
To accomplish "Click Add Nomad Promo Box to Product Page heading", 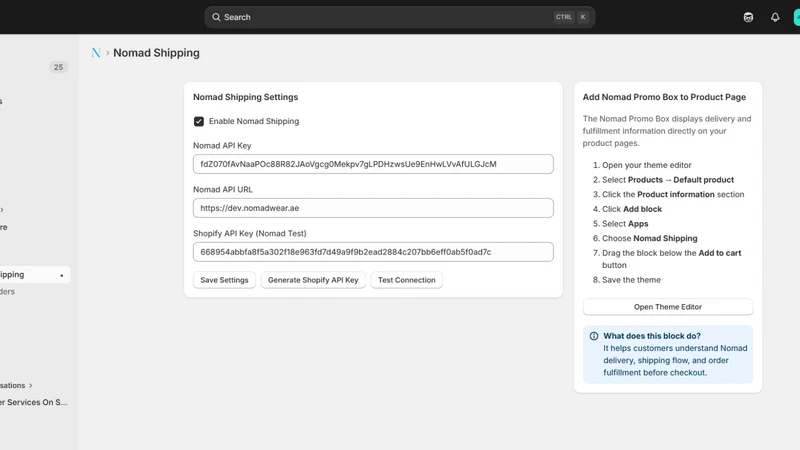I will point(664,97).
